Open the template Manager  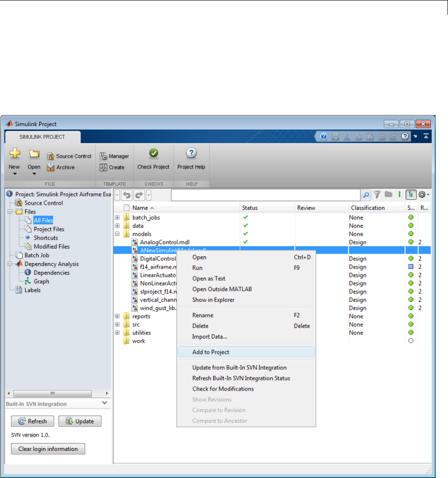click(114, 156)
